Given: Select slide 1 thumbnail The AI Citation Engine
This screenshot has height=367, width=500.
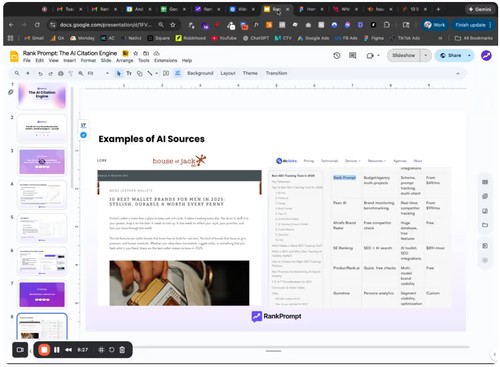Looking at the screenshot, I should [x=42, y=96].
